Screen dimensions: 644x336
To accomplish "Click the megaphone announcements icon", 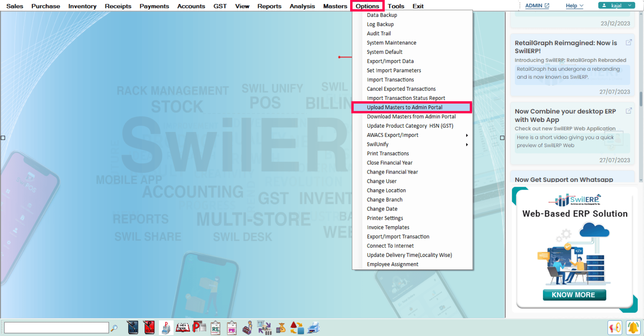I will [615, 328].
